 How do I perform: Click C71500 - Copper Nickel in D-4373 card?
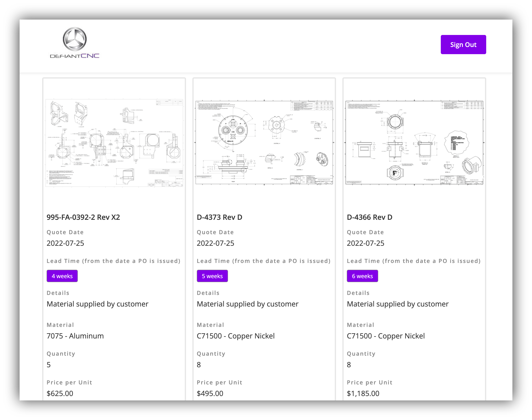coord(235,336)
